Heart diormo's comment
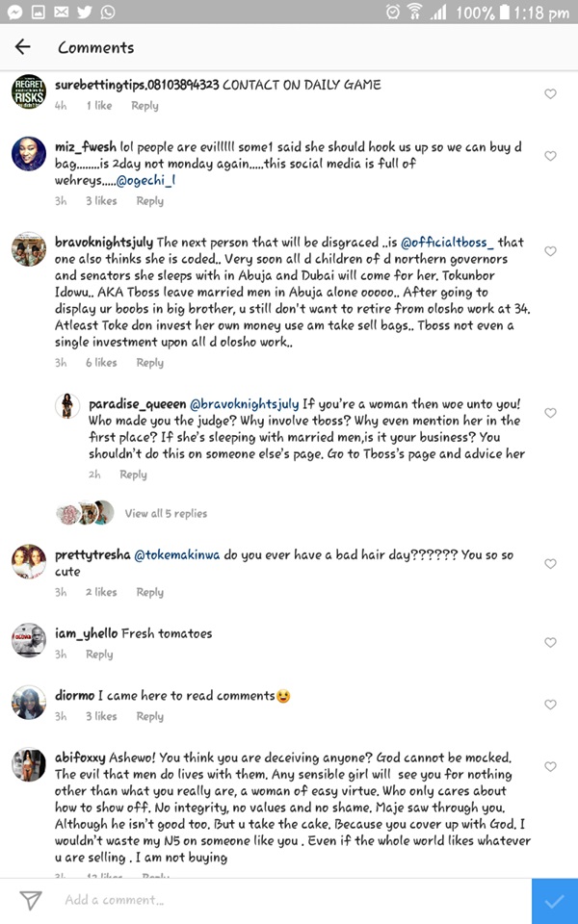The width and height of the screenshot is (578, 924). click(550, 705)
